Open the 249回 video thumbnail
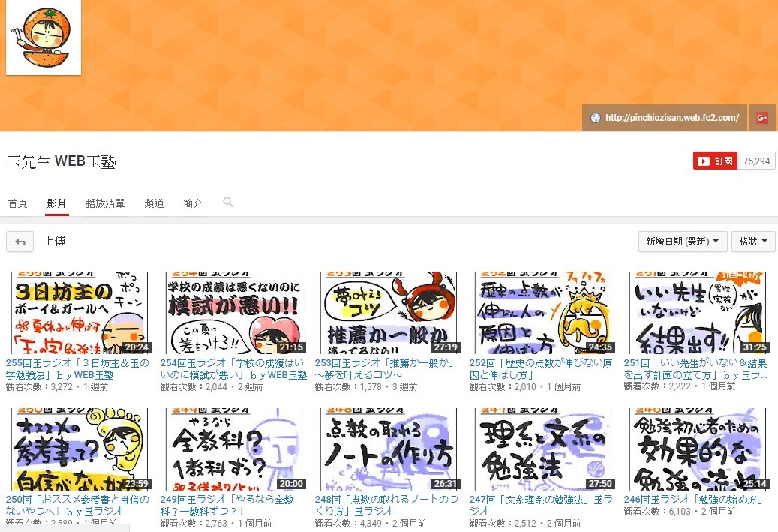 pos(233,449)
